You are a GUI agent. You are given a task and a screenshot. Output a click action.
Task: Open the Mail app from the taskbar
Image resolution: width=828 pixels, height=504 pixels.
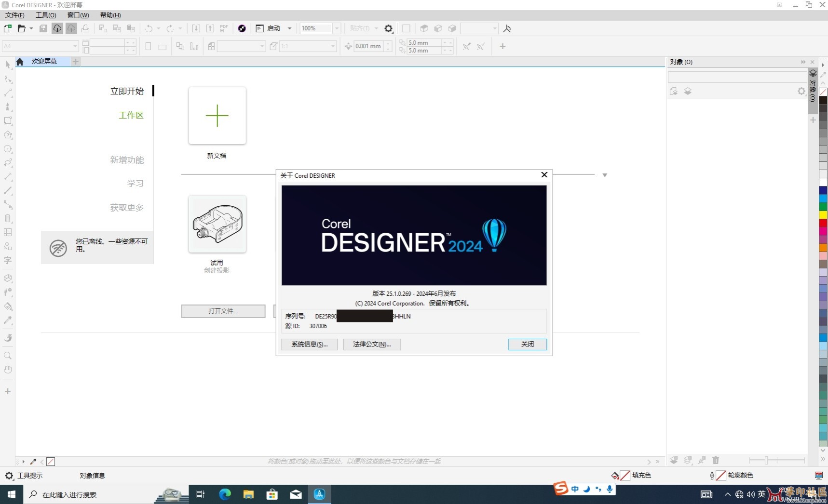[296, 494]
